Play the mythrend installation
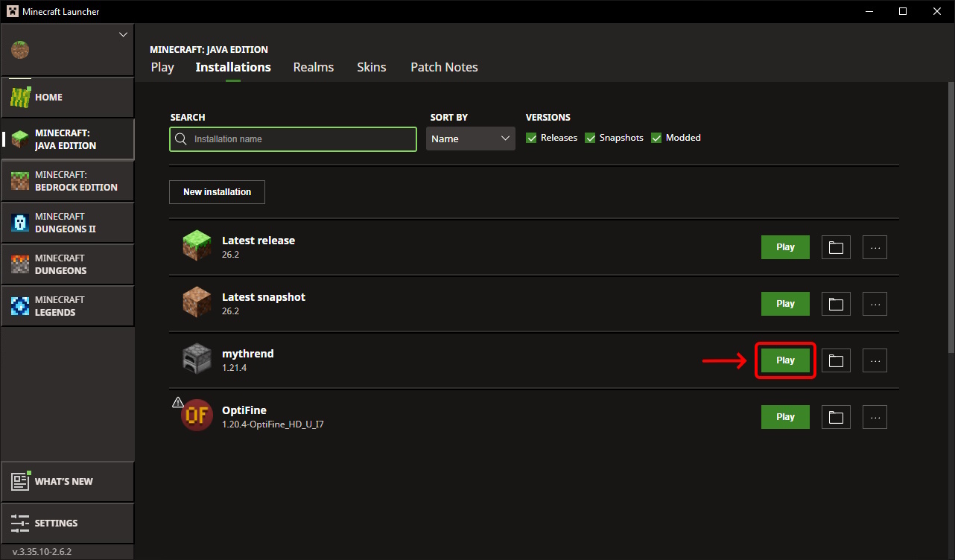This screenshot has height=560, width=955. point(785,360)
